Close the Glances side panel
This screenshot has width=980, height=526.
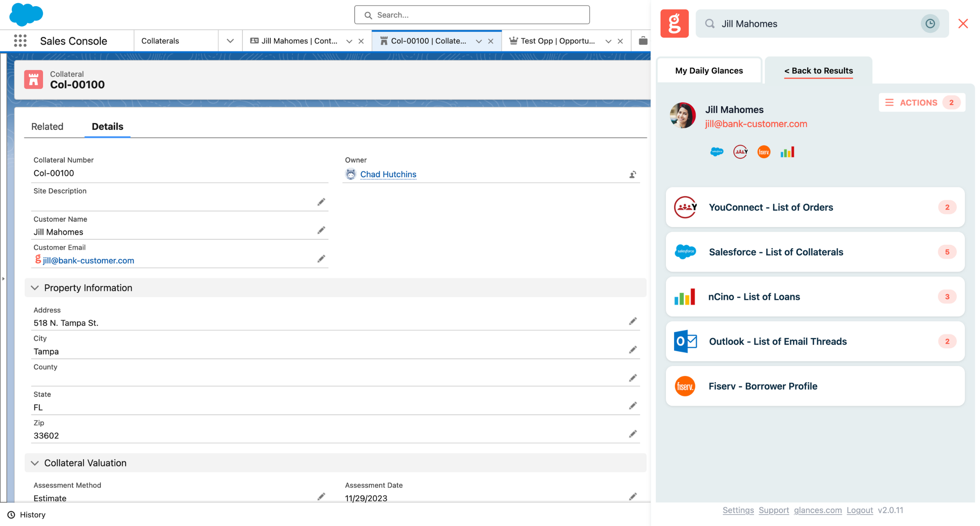tap(963, 24)
